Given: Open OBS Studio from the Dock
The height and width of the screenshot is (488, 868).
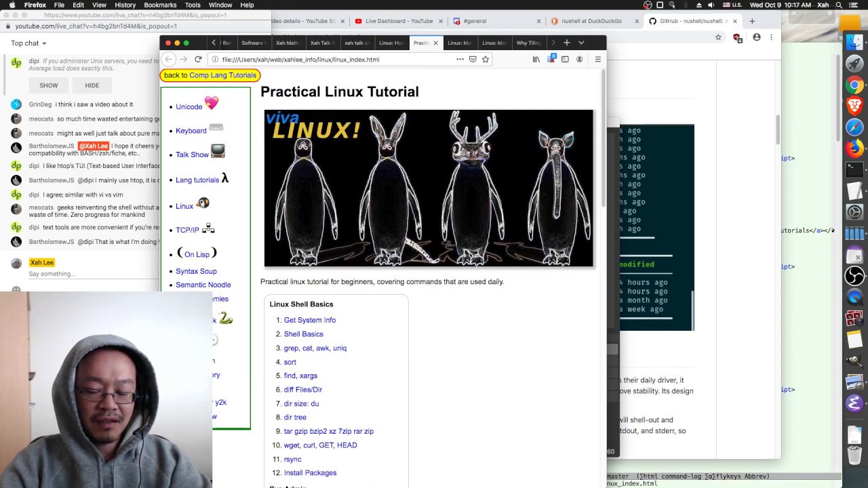Looking at the screenshot, I should pyautogui.click(x=854, y=276).
